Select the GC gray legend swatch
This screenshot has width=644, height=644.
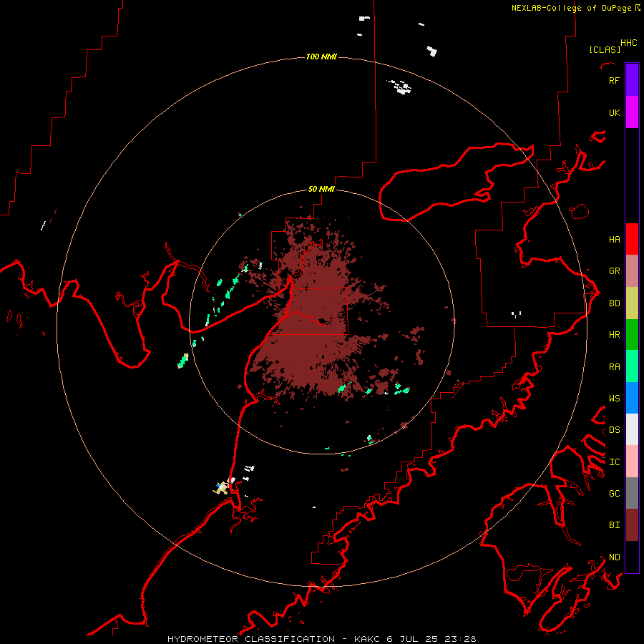tap(632, 493)
